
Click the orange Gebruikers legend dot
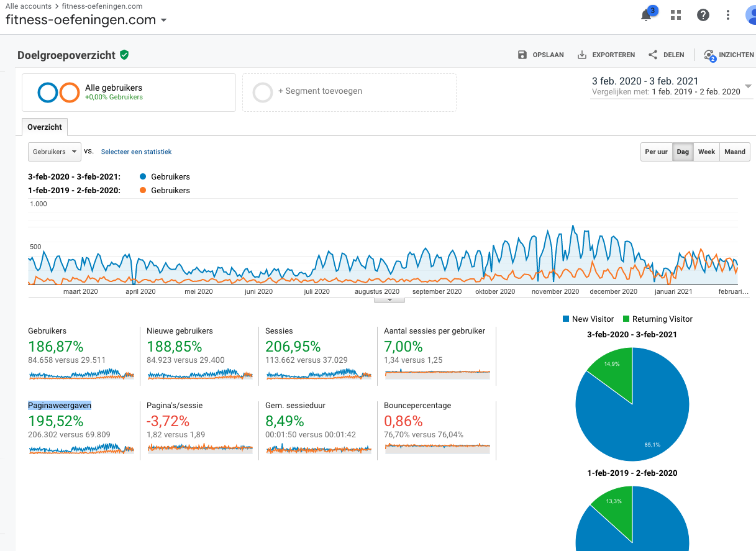click(x=143, y=190)
